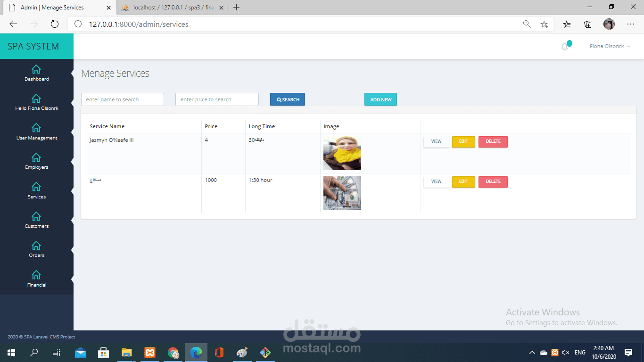This screenshot has height=362, width=644.
Task: Add this page to favorites star
Action: point(545,24)
